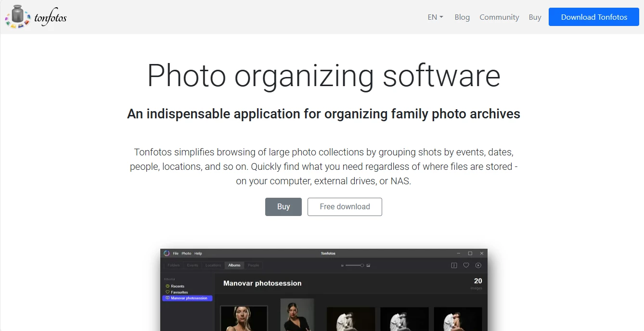Click the 'Photo organizing software' headline

tap(323, 76)
